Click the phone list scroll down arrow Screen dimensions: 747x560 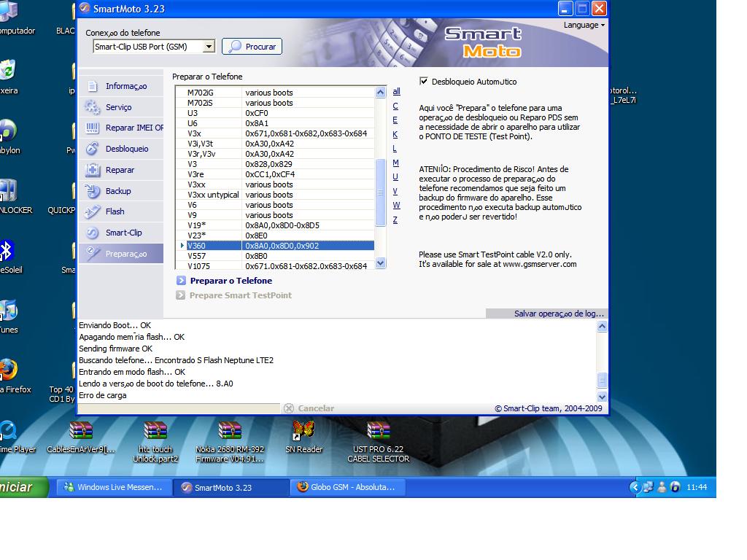coord(380,262)
